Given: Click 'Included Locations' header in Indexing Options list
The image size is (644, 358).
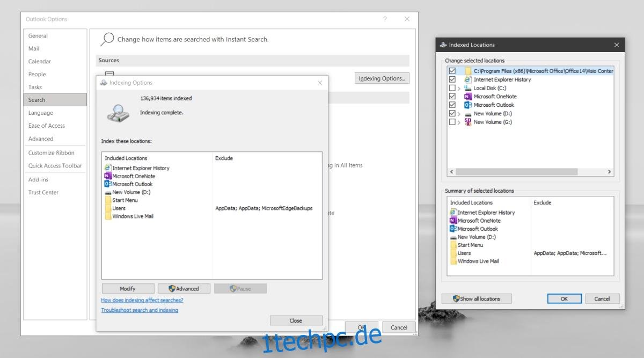Looking at the screenshot, I should [x=126, y=158].
